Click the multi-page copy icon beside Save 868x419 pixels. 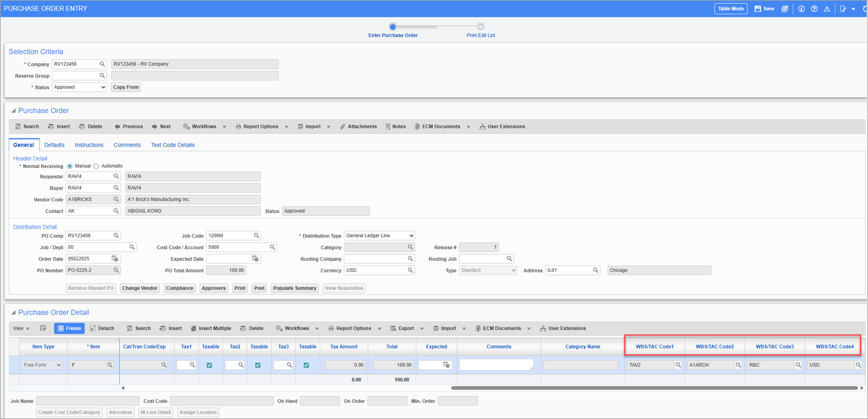click(x=785, y=9)
